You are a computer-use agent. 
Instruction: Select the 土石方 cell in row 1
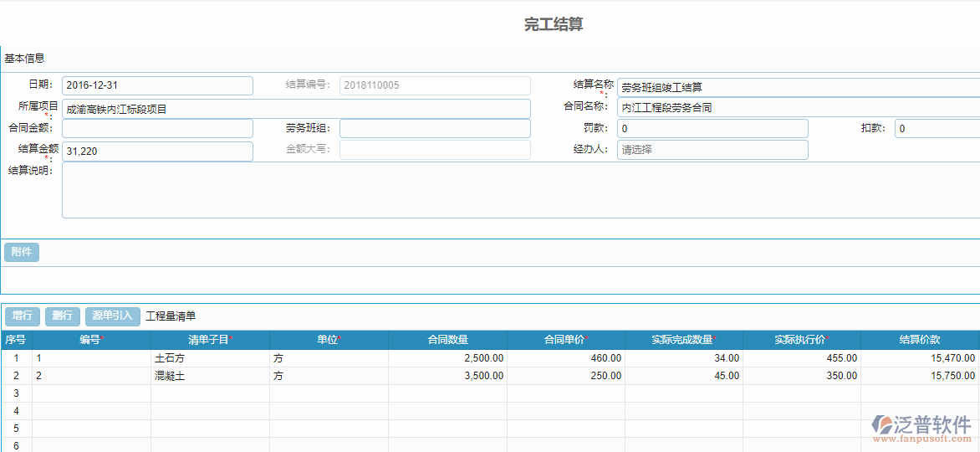pos(210,358)
